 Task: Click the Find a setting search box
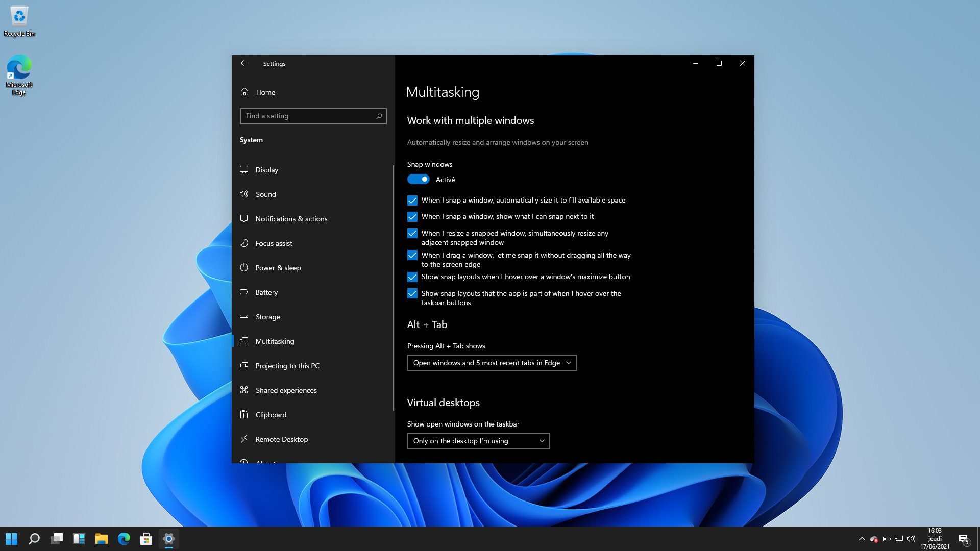click(309, 116)
